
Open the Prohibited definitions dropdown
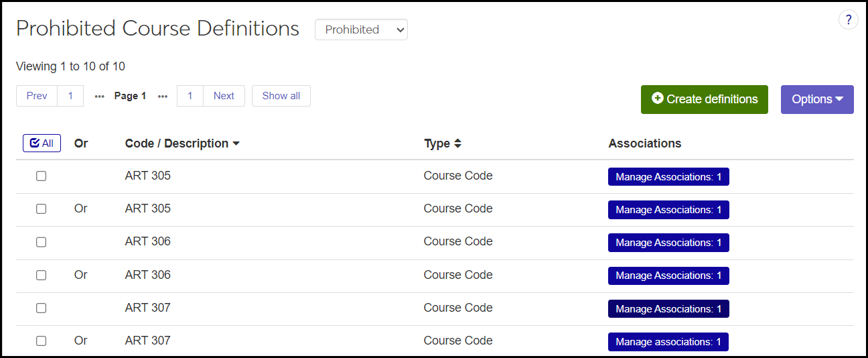click(x=361, y=29)
